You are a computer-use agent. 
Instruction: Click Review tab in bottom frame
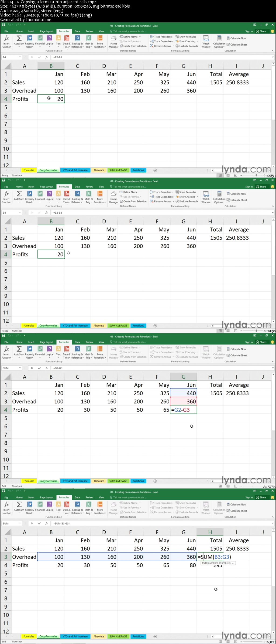[89, 498]
